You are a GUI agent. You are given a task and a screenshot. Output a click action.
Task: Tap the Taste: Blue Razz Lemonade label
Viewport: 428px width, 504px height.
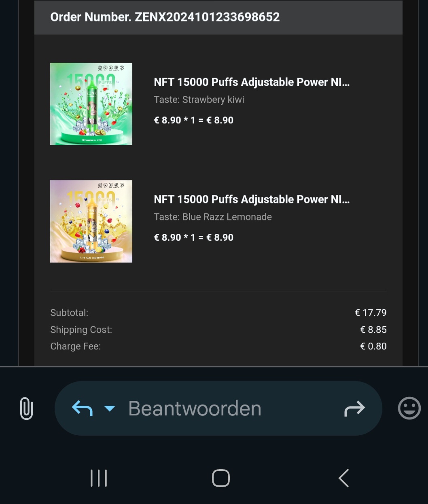[x=213, y=217]
